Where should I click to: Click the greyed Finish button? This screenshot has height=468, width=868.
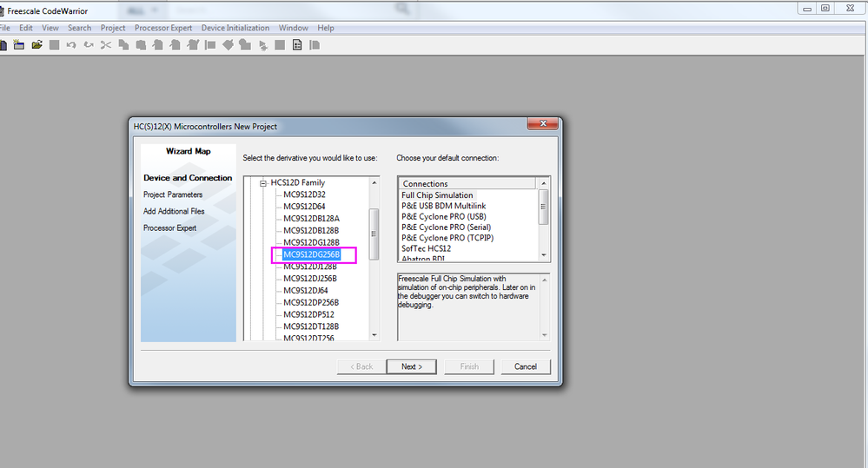(x=469, y=366)
